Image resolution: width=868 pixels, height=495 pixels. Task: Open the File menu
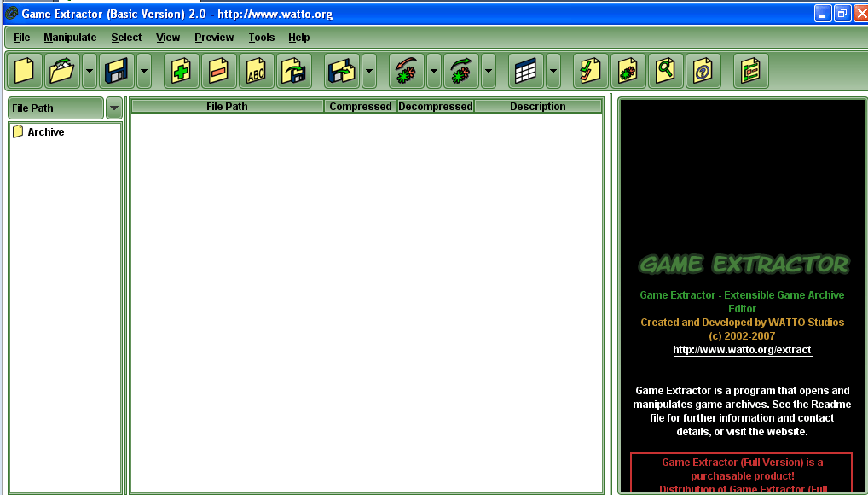pos(22,38)
